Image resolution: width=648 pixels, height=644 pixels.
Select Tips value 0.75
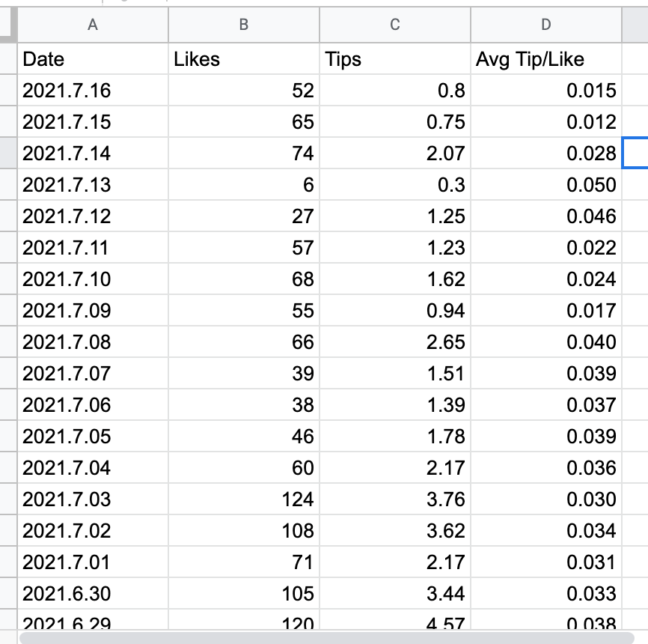[395, 121]
